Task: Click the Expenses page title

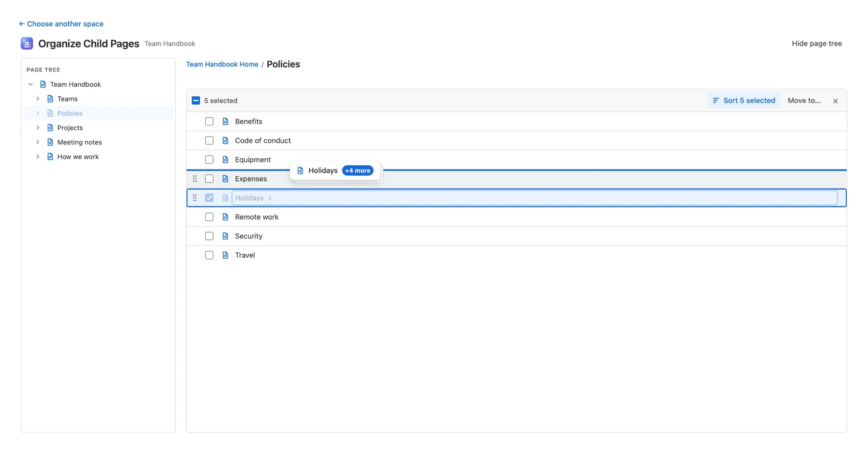Action: coord(251,179)
